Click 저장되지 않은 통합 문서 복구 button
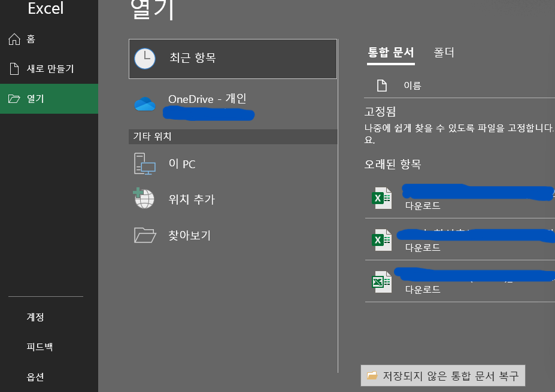 click(443, 376)
